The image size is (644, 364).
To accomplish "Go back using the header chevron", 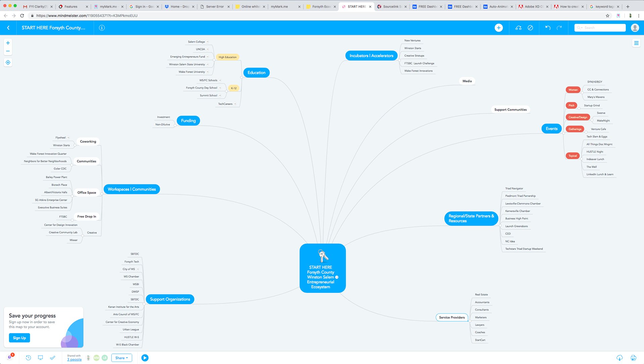I will pos(8,28).
